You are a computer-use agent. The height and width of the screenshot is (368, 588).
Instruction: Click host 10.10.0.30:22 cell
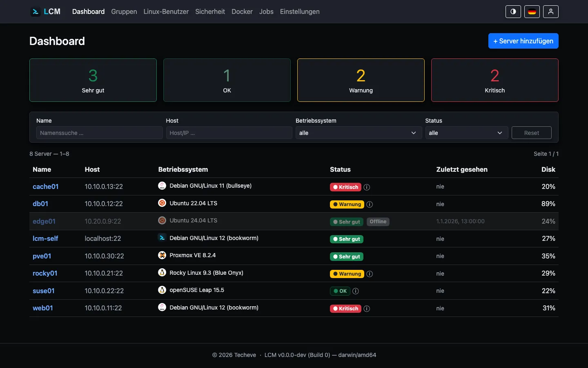[x=105, y=256]
